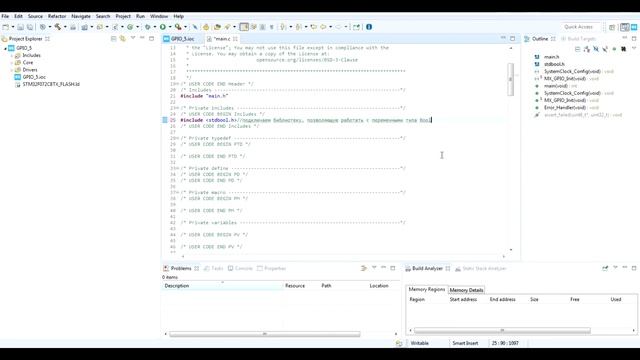Expand the Includes folder in Project Explorer
The height and width of the screenshot is (360, 640).
click(x=11, y=56)
